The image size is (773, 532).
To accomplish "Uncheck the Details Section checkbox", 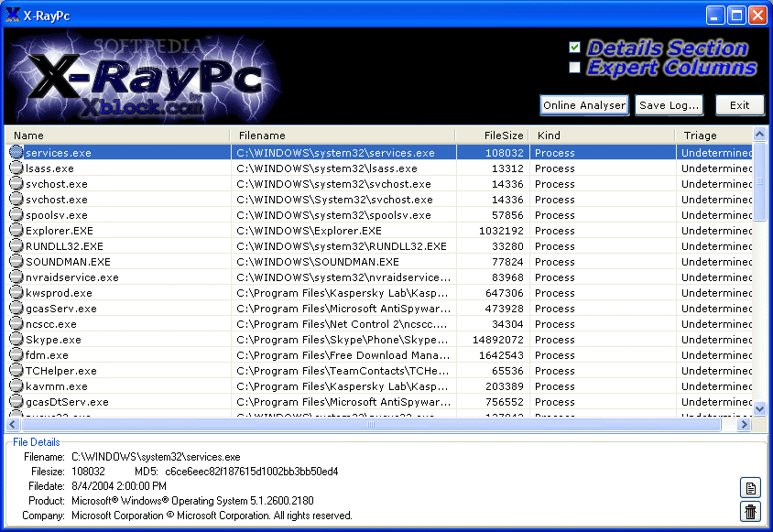I will (574, 48).
